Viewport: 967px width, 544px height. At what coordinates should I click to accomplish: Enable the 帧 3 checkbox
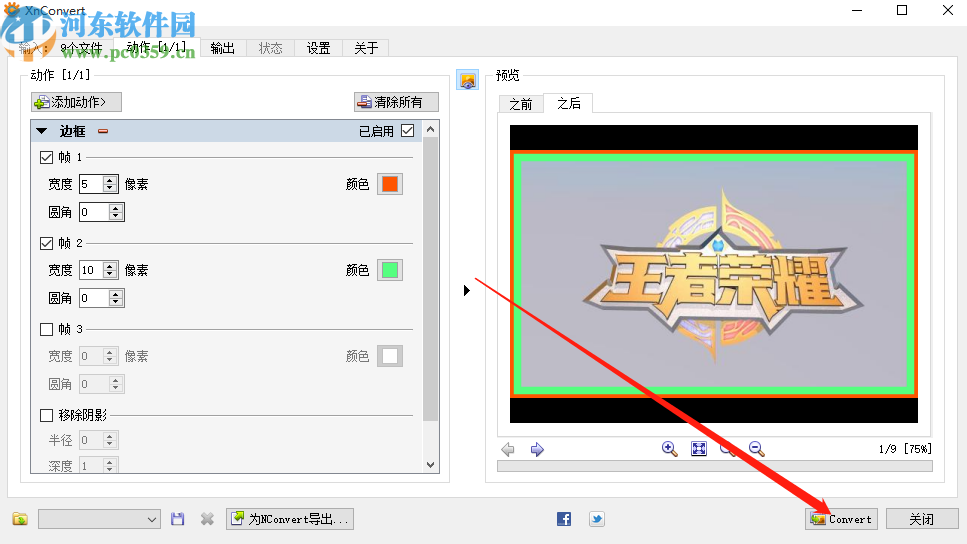[46, 329]
